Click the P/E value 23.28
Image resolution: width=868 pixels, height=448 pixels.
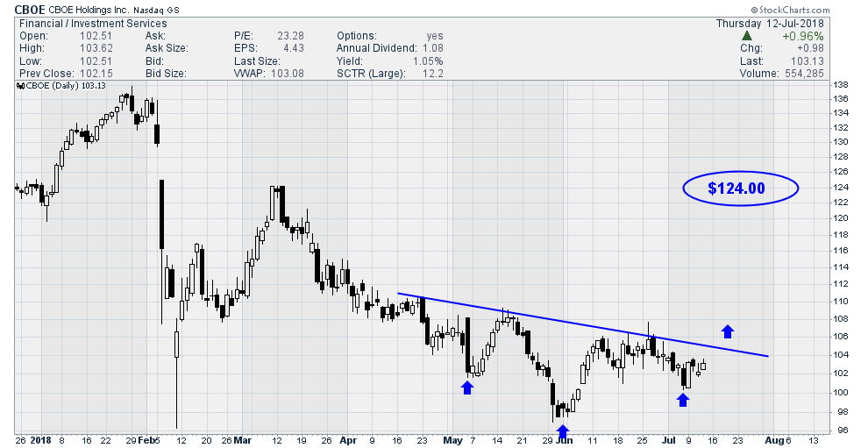(x=290, y=36)
